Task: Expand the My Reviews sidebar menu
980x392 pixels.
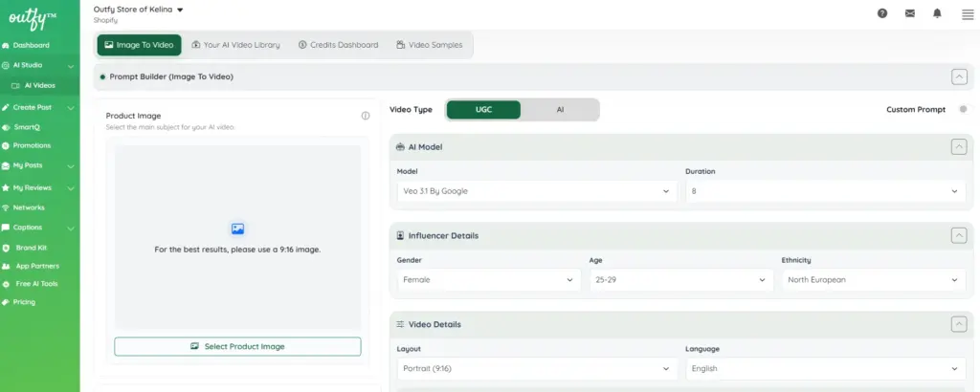Action: click(71, 188)
